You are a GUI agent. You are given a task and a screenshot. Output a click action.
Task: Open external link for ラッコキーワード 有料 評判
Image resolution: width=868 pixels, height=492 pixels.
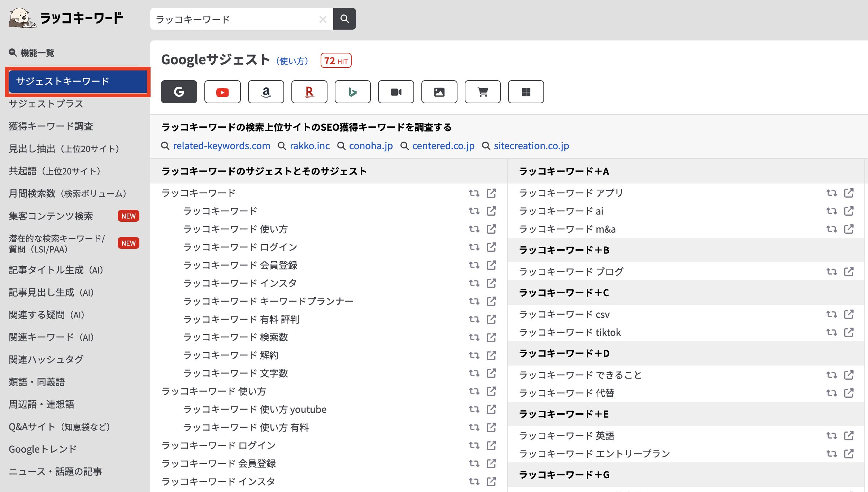(491, 319)
